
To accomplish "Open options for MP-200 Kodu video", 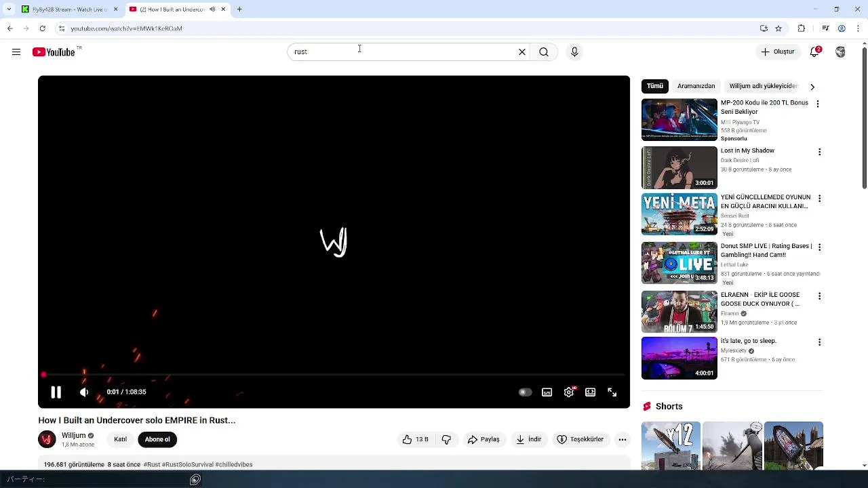I will (x=818, y=104).
